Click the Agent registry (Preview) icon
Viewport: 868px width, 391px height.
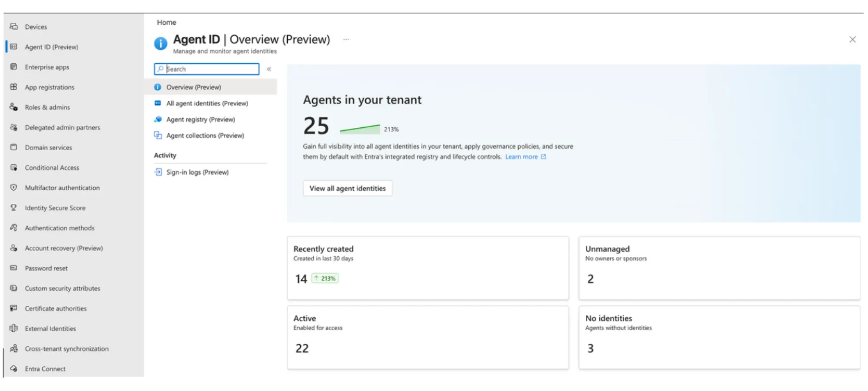[158, 119]
